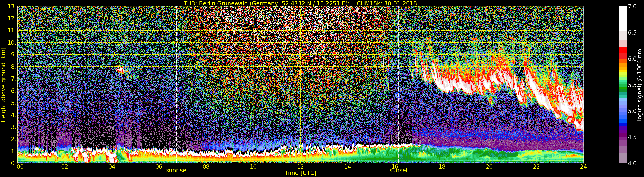This screenshot has height=177, width=644.
Task: Click height-axis tick '0.'
Action: click(x=14, y=163)
